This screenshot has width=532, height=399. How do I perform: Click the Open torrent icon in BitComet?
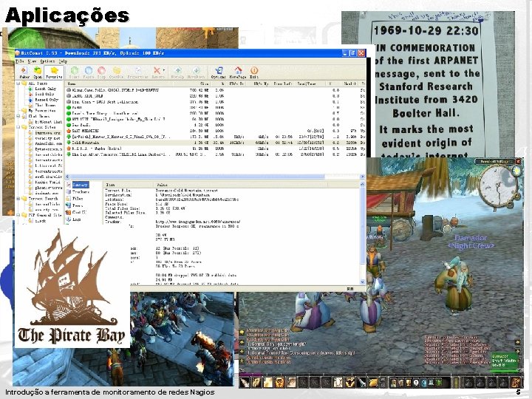38,72
